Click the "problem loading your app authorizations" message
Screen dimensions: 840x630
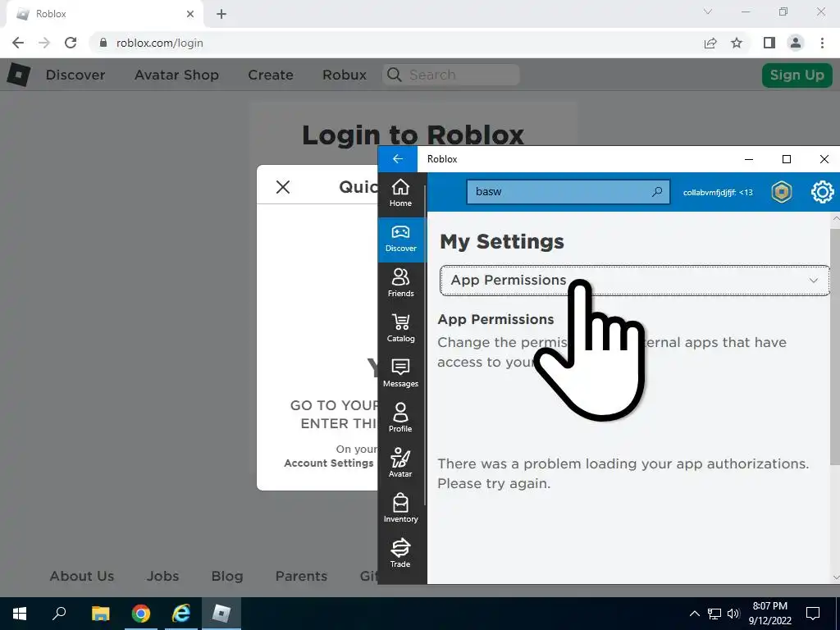(623, 473)
